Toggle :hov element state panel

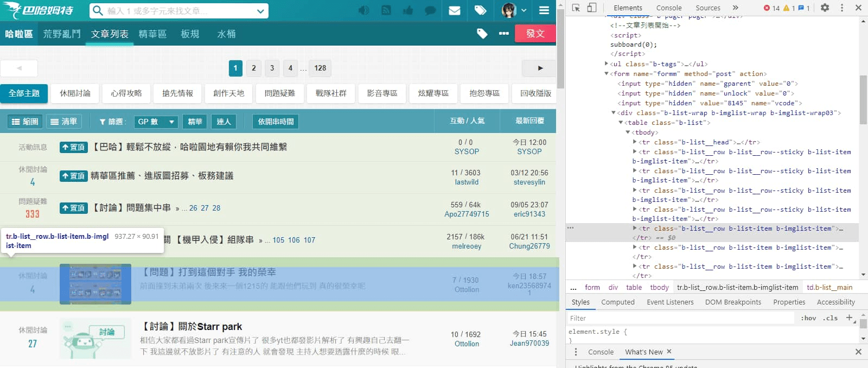(808, 318)
